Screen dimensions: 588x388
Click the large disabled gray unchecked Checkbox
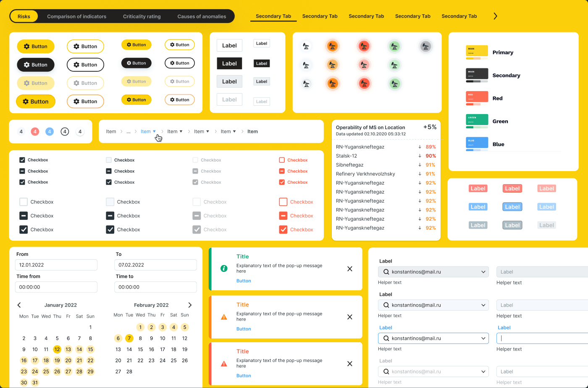point(197,202)
